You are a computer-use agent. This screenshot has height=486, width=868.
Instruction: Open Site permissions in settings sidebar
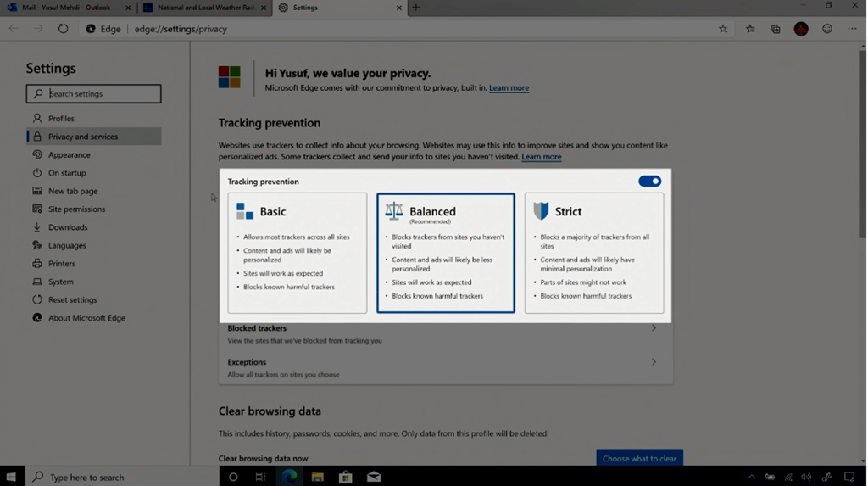coord(76,209)
